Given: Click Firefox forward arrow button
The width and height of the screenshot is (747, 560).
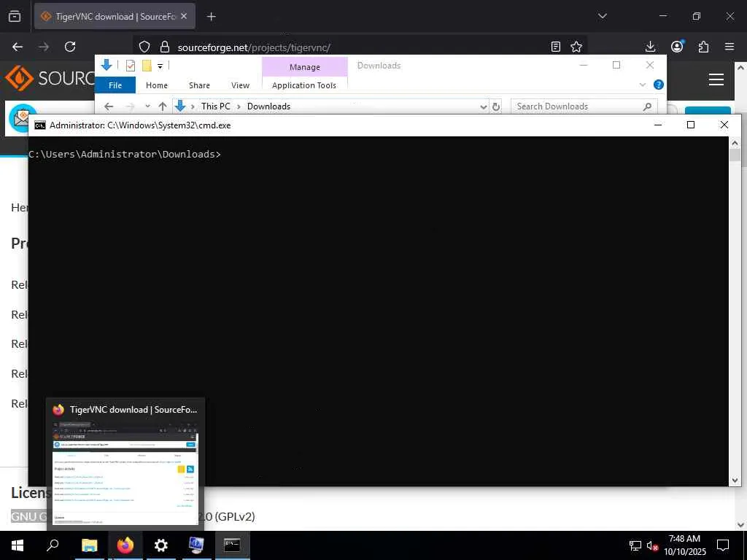Looking at the screenshot, I should (44, 47).
